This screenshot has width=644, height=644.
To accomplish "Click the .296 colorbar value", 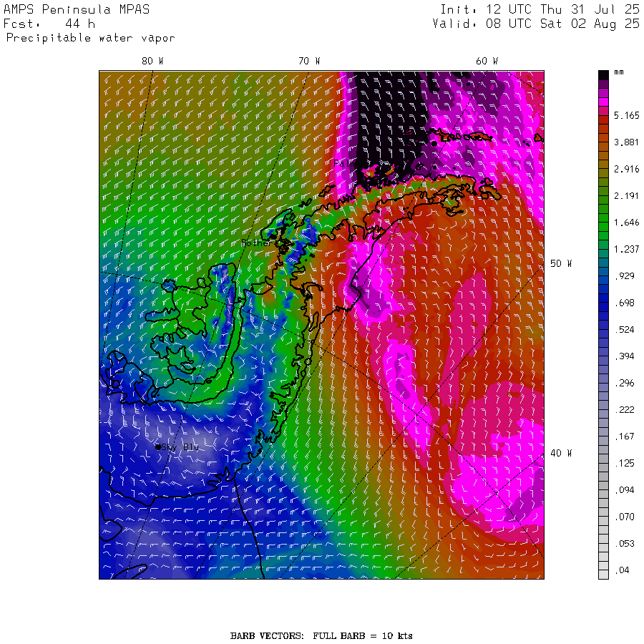I will pyautogui.click(x=624, y=384).
